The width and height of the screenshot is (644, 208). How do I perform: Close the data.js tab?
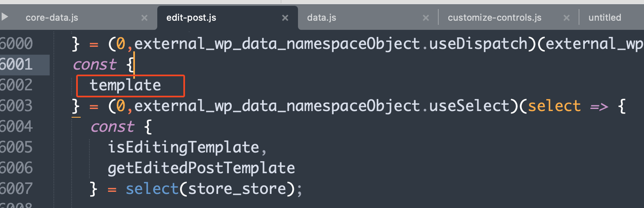(x=425, y=18)
